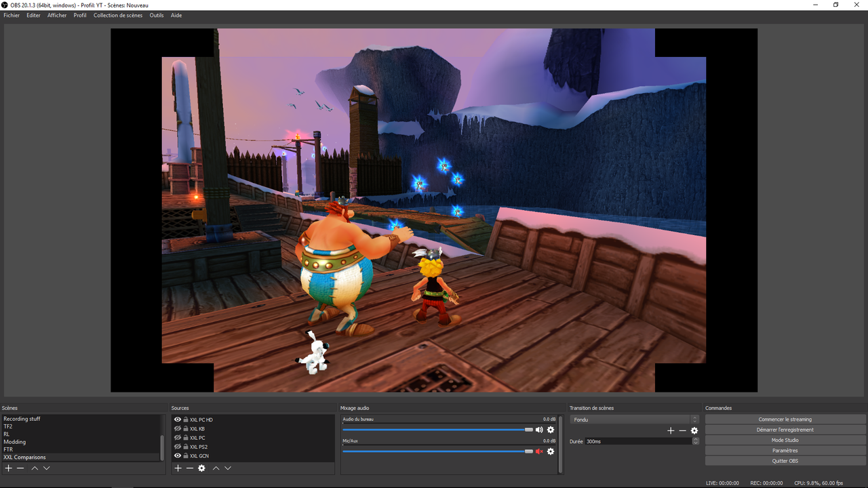The image size is (868, 488).
Task: Click the Durée 300ms input field
Action: (638, 441)
